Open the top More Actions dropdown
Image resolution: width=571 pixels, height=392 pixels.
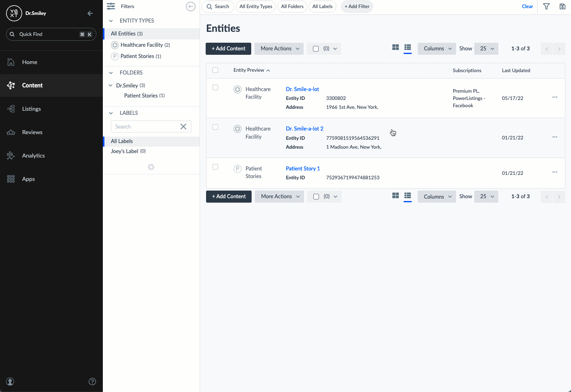coord(279,49)
